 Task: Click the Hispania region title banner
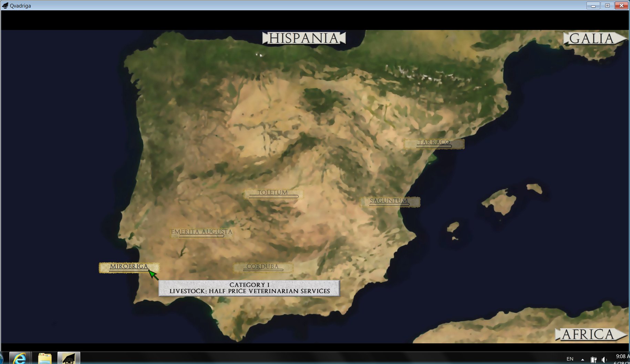(x=304, y=38)
